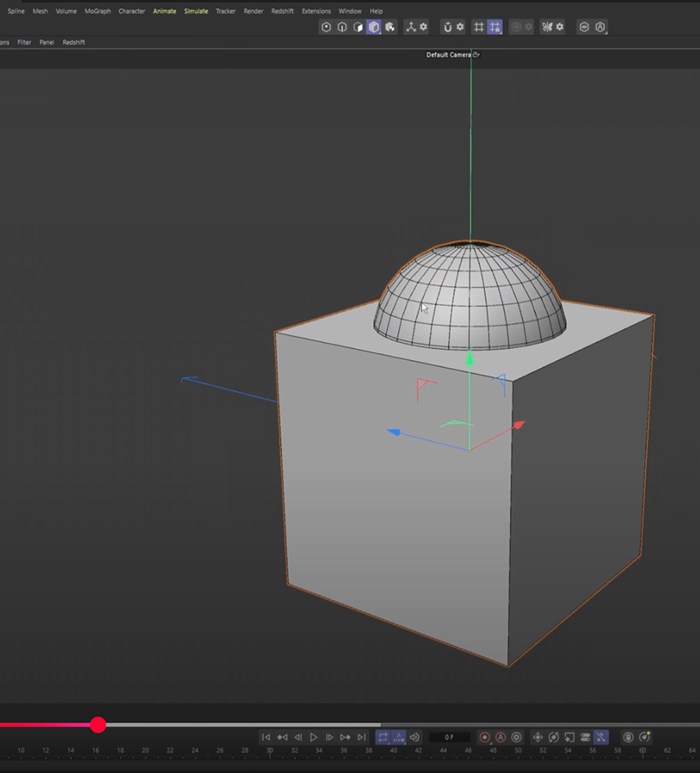Screen dimensions: 700x773
Task: Click the record keyframe button
Action: tap(486, 737)
